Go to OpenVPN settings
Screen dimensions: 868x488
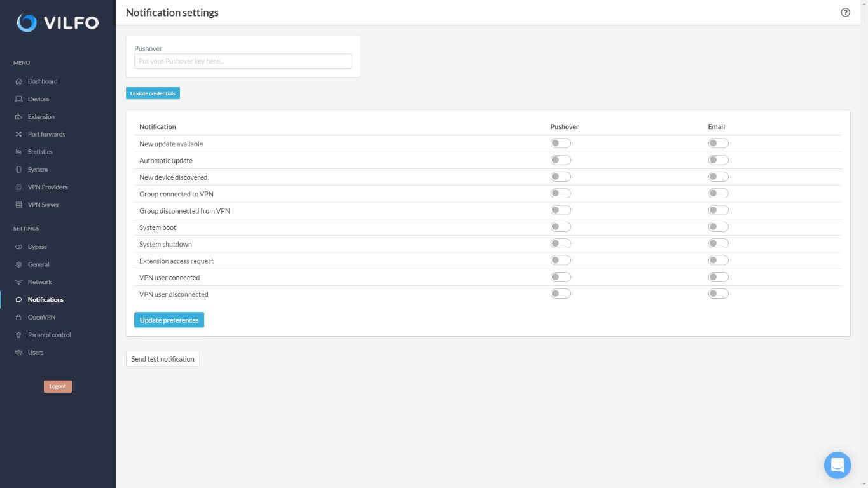(42, 317)
